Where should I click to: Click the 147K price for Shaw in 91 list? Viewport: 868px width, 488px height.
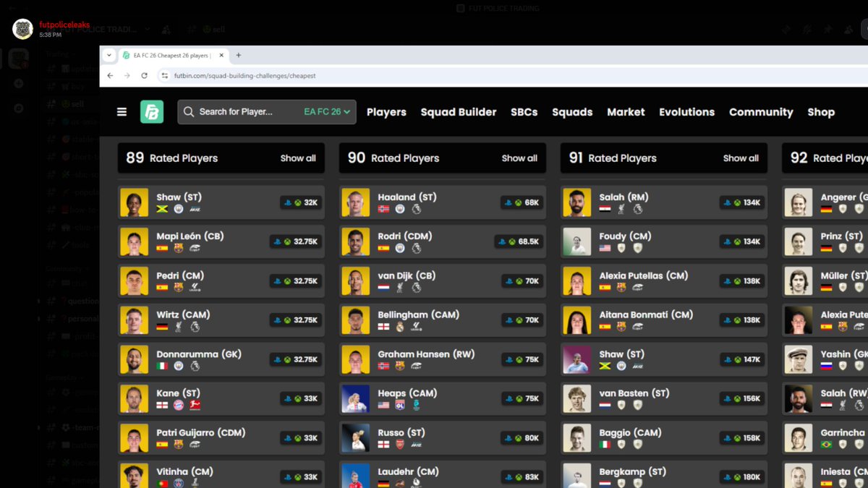pos(741,359)
